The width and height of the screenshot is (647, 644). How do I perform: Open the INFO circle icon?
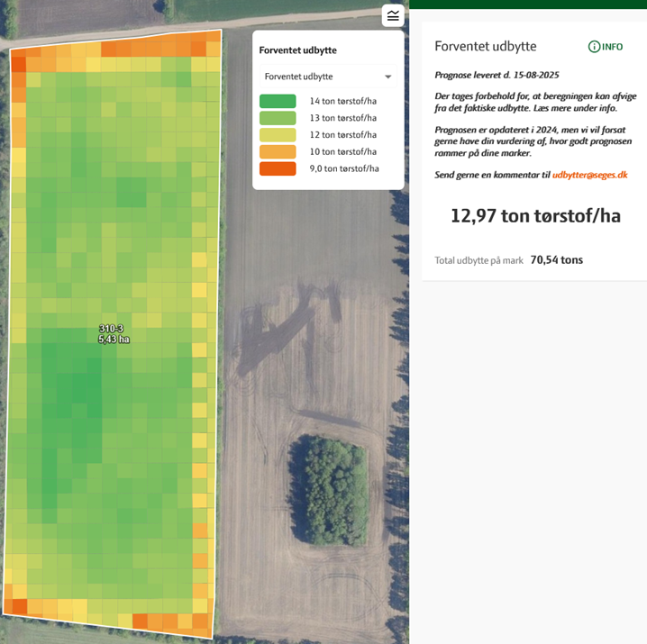[x=594, y=47]
